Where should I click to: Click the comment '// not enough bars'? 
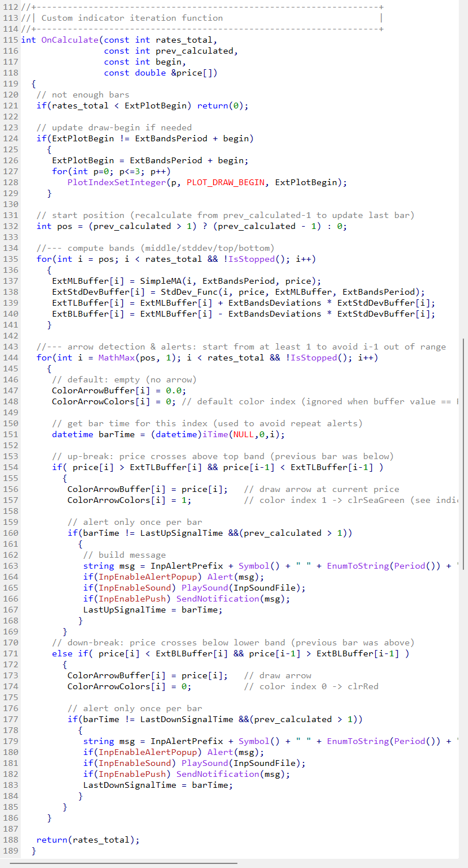point(82,95)
